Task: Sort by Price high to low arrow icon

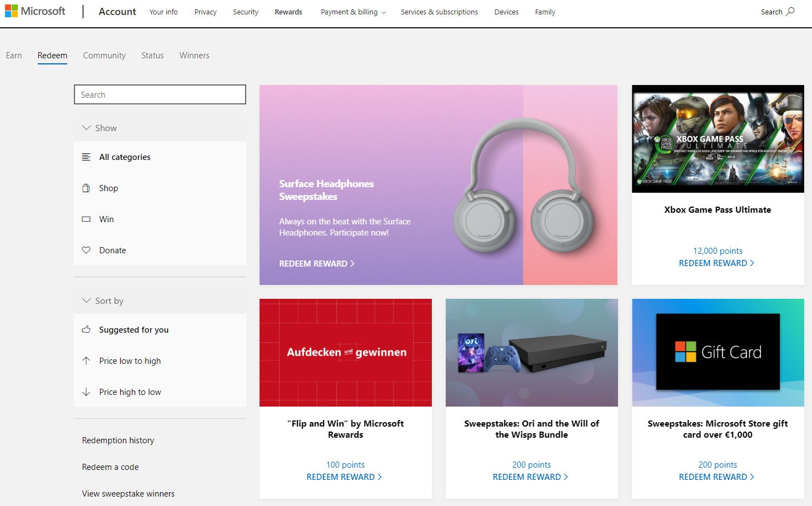Action: tap(87, 392)
